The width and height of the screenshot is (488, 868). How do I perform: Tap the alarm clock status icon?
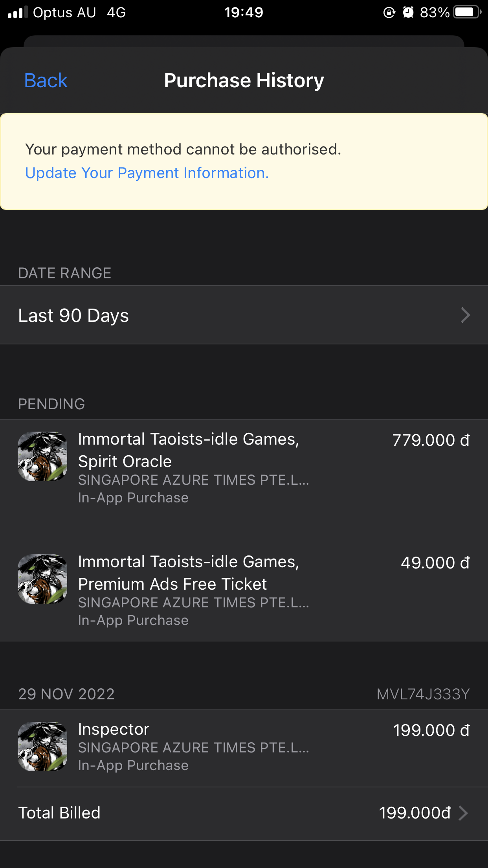(x=408, y=12)
